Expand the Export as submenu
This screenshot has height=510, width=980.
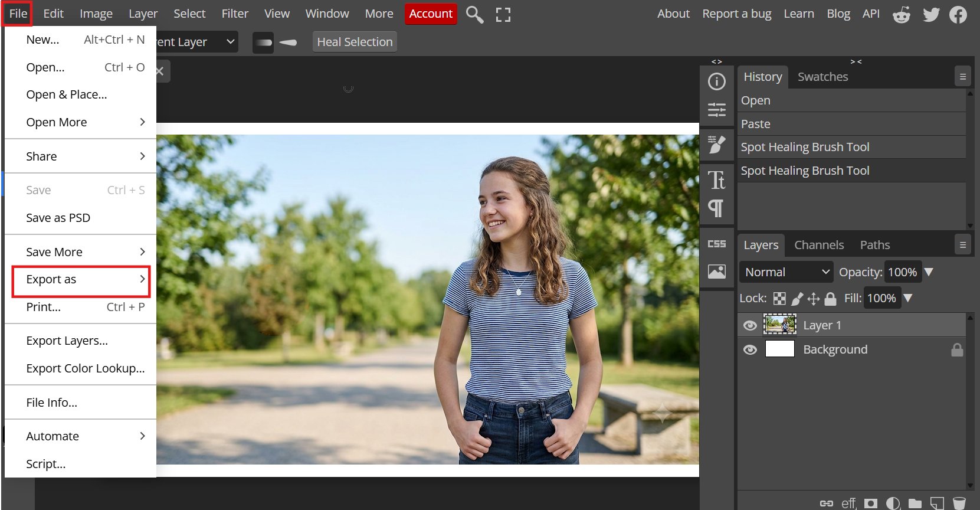[x=81, y=280]
